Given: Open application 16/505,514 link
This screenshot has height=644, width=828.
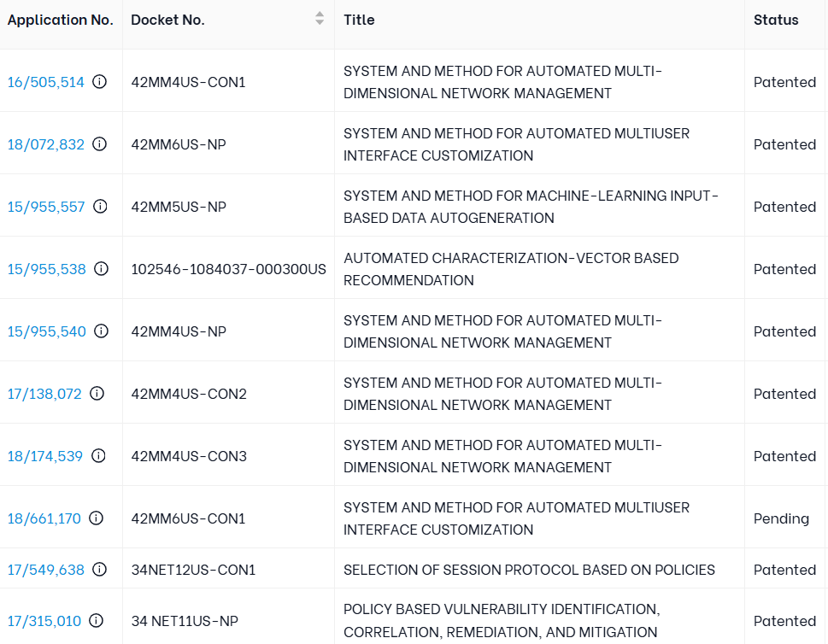Looking at the screenshot, I should click(x=46, y=82).
